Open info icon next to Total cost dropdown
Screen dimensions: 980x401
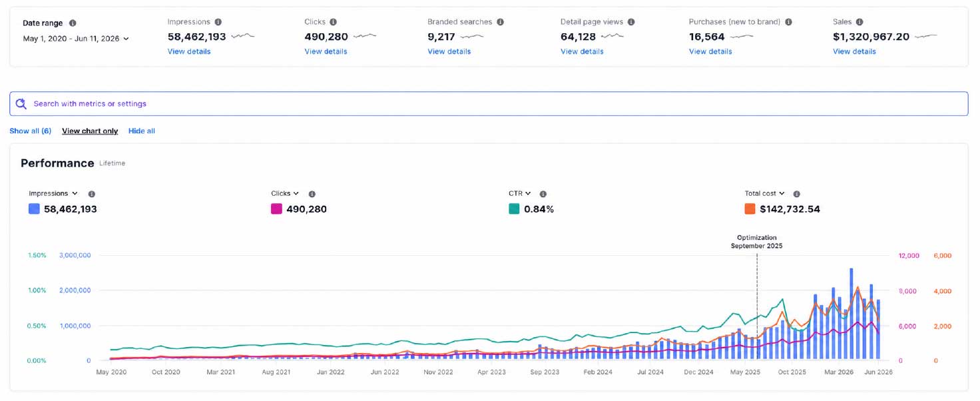point(796,194)
